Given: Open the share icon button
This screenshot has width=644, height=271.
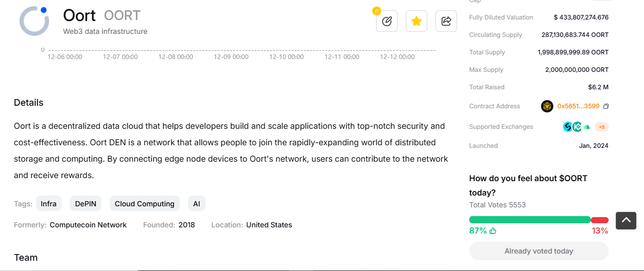Looking at the screenshot, I should pos(446,21).
